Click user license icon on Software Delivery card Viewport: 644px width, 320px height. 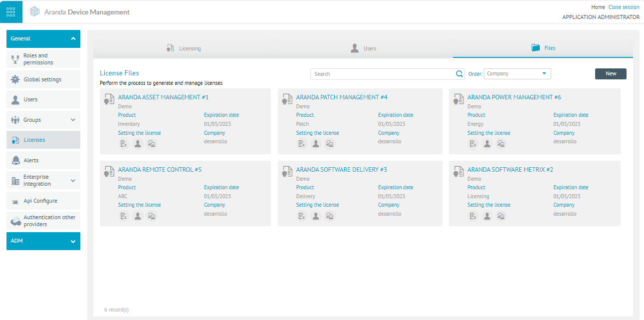[315, 216]
